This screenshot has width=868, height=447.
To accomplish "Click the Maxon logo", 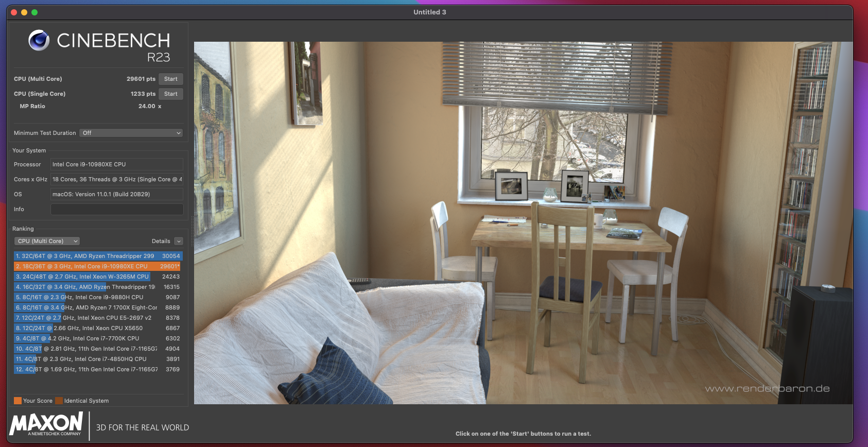I will click(x=46, y=424).
